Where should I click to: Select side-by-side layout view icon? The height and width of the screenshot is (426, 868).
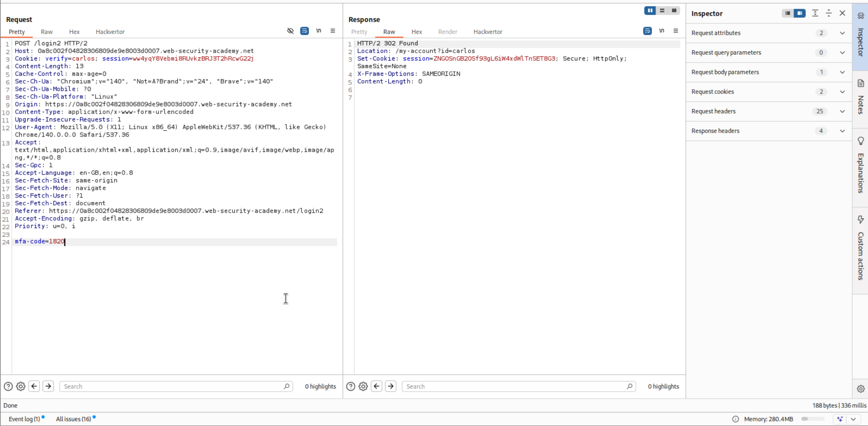point(650,10)
